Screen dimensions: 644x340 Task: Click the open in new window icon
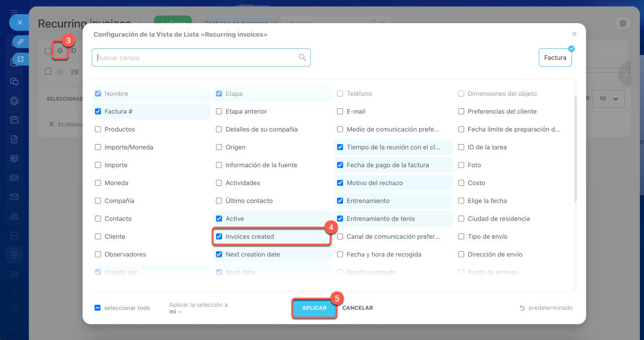tap(21, 59)
